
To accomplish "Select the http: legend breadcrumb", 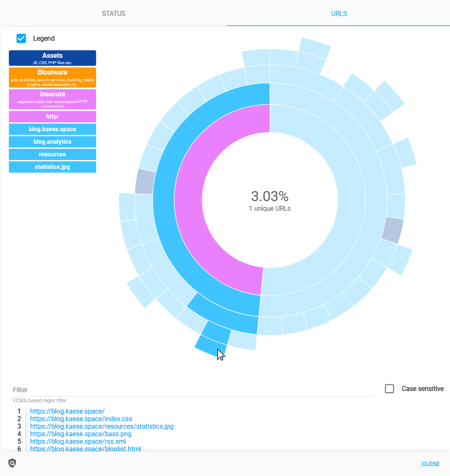I will point(52,116).
